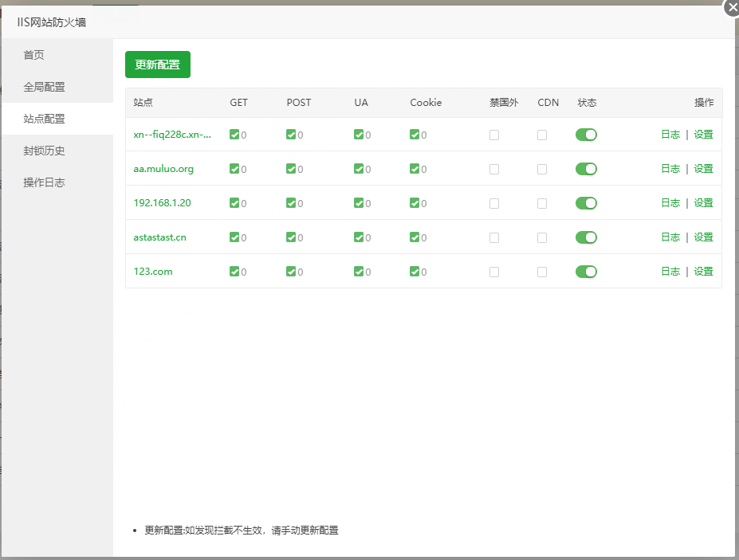Enable CDN for aa.muluo.org
Viewport: 739px width, 560px height.
[542, 169]
